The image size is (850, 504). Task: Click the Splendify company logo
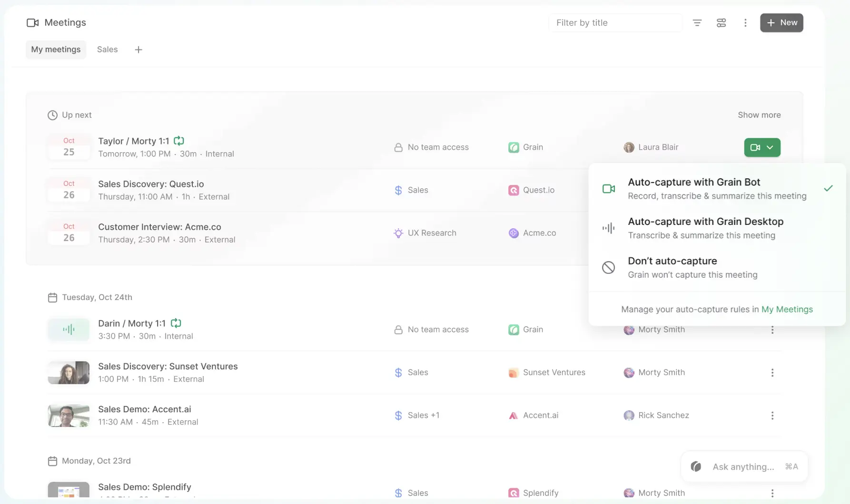pyautogui.click(x=514, y=493)
